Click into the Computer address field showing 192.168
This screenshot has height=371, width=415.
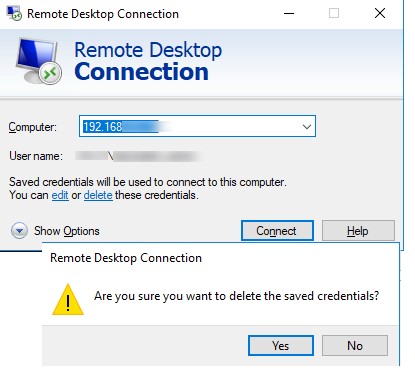(197, 126)
